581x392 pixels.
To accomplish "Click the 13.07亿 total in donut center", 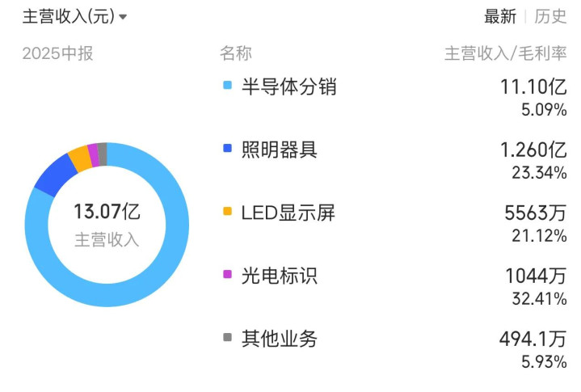I will [x=107, y=213].
